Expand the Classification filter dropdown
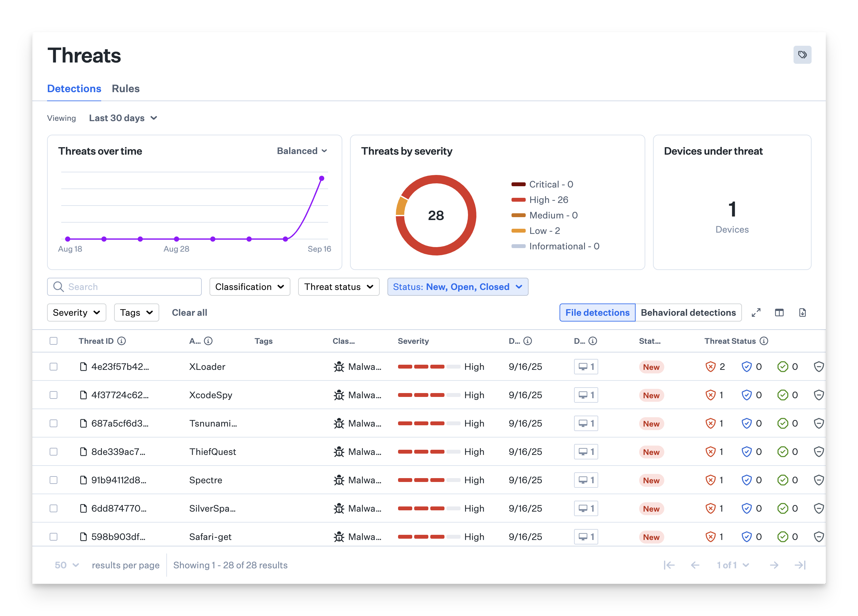 click(x=250, y=287)
